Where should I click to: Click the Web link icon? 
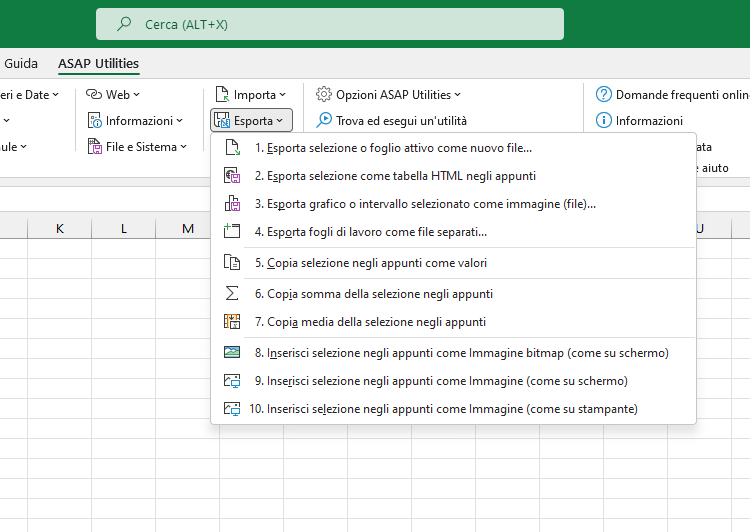tap(94, 94)
